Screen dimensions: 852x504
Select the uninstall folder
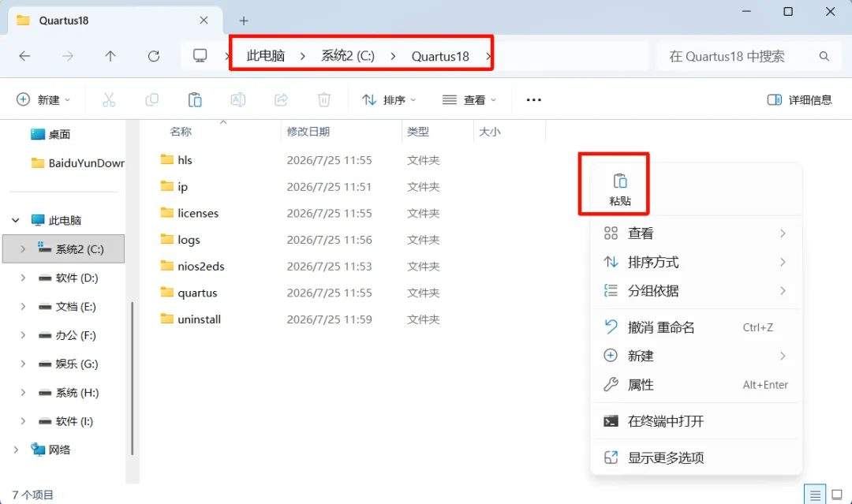pyautogui.click(x=191, y=319)
